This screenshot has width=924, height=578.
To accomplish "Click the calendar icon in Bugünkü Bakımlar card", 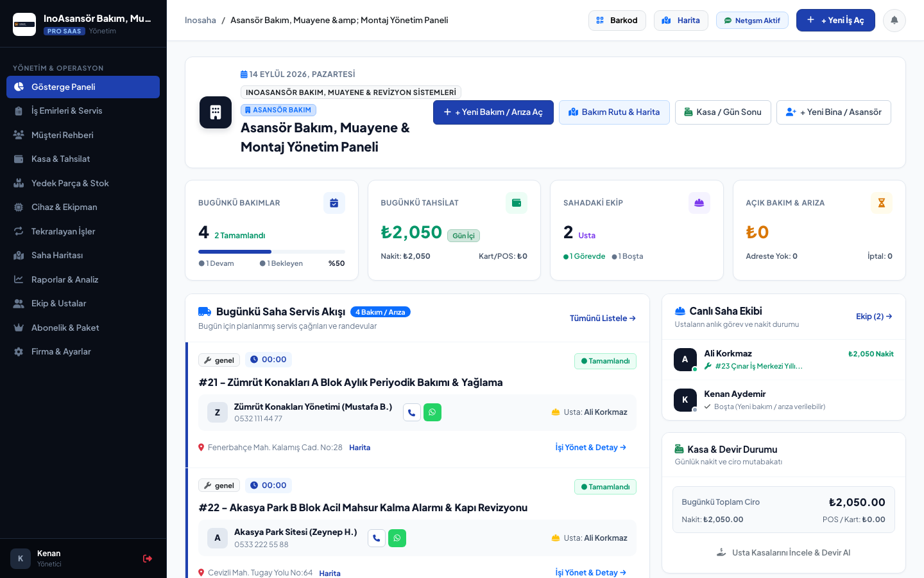I will point(334,203).
